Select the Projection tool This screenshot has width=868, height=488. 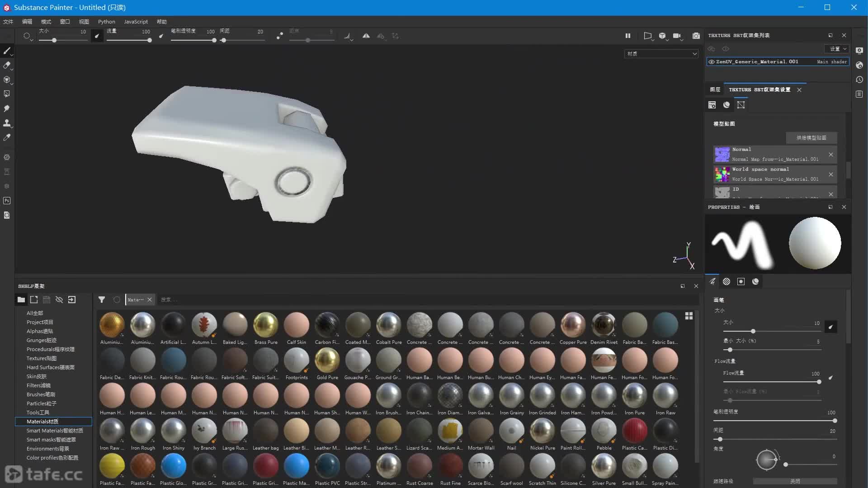7,80
